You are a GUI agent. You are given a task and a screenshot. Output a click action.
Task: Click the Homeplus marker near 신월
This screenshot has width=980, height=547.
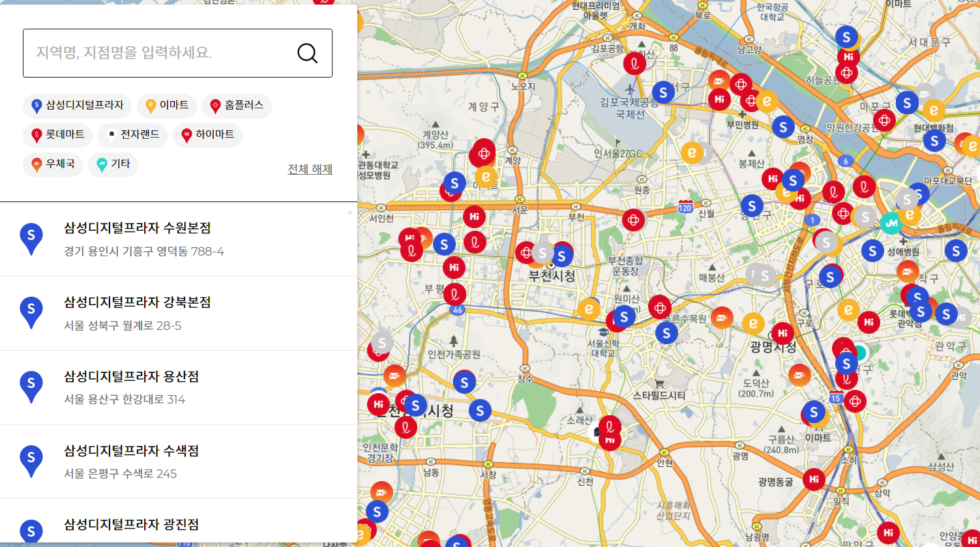(x=633, y=220)
